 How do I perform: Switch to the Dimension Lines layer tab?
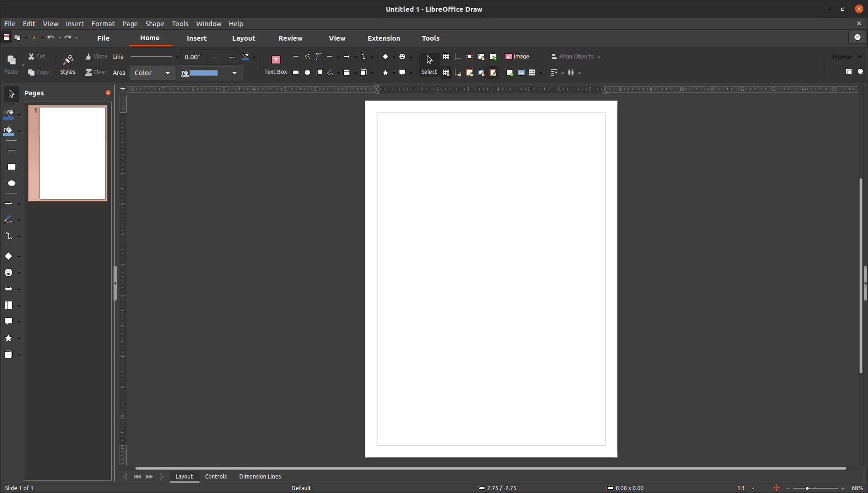click(x=260, y=476)
